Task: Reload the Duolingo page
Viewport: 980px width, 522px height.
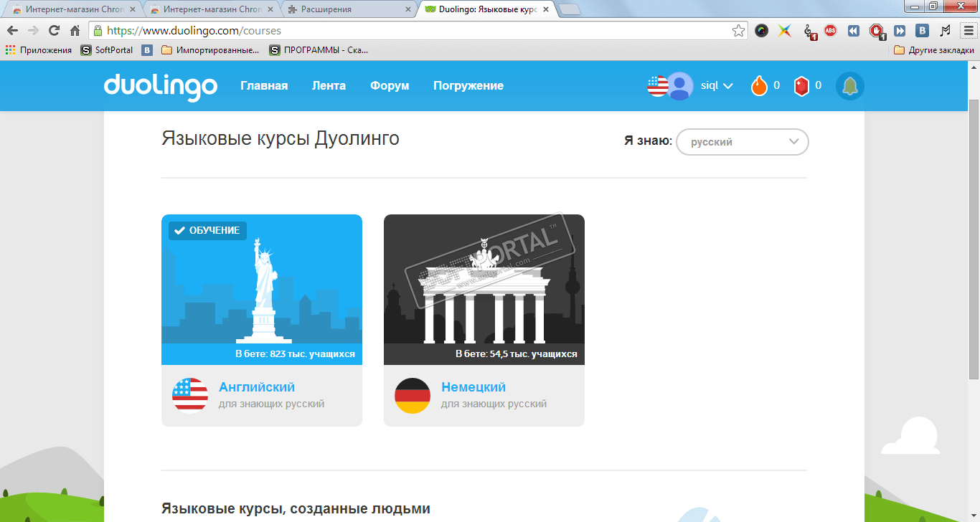Action: 54,31
